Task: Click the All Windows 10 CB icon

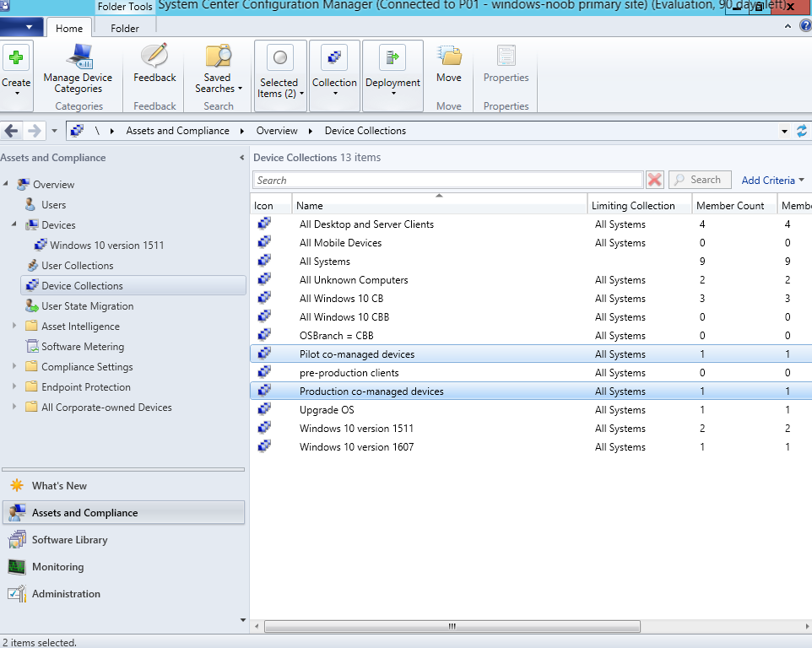Action: [265, 298]
